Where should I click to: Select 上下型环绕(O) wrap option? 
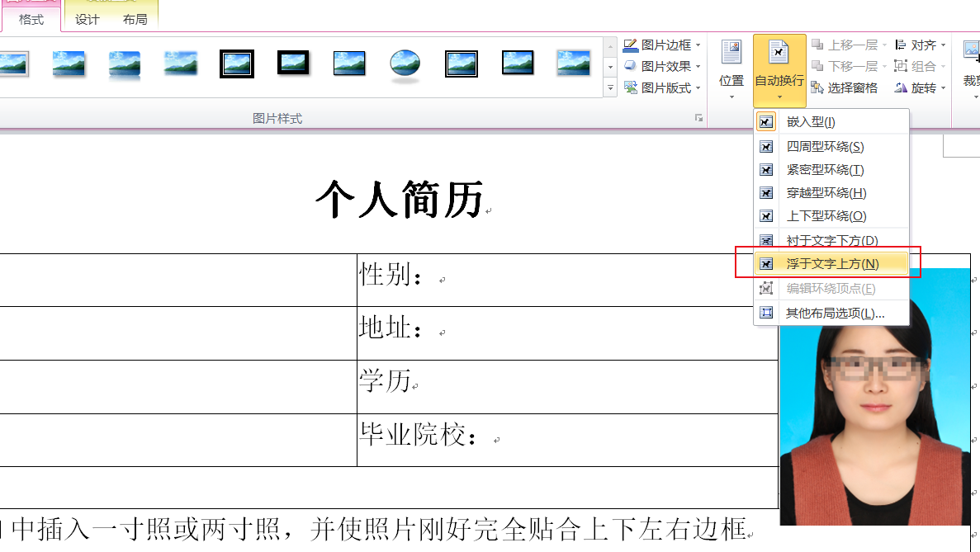831,216
